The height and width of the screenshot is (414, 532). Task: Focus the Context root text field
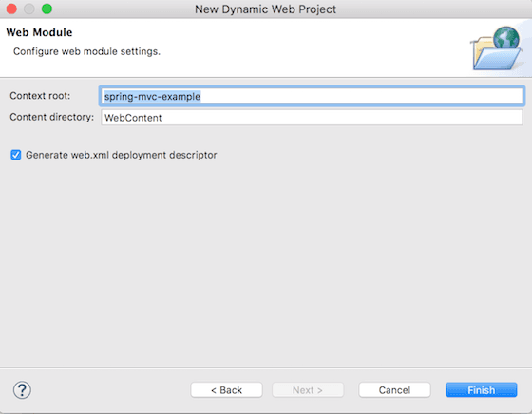point(312,96)
